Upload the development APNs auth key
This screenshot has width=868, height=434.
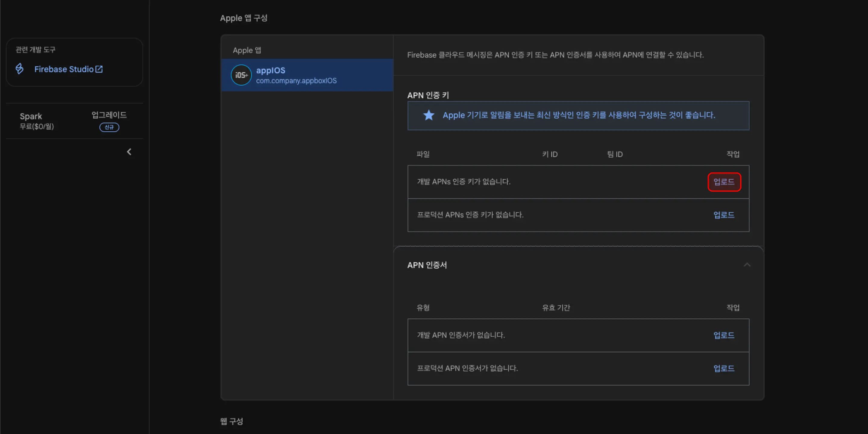(724, 182)
